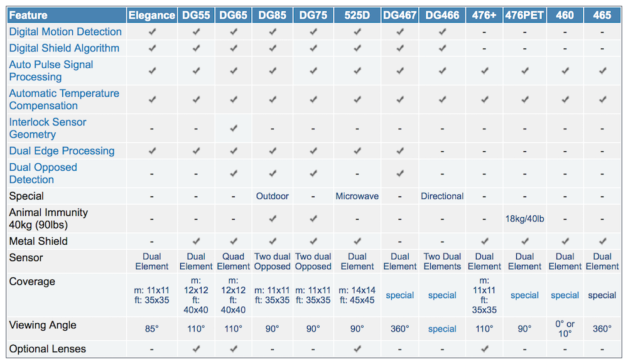Open Automatic Temperature Compensation feature link
The width and height of the screenshot is (628, 364).
click(x=64, y=99)
